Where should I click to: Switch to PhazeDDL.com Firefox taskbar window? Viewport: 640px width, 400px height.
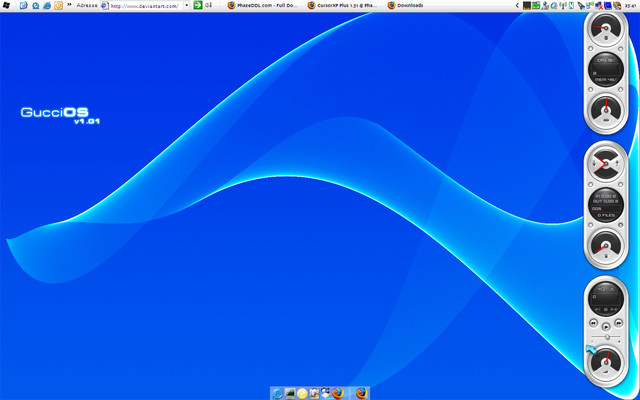point(263,5)
